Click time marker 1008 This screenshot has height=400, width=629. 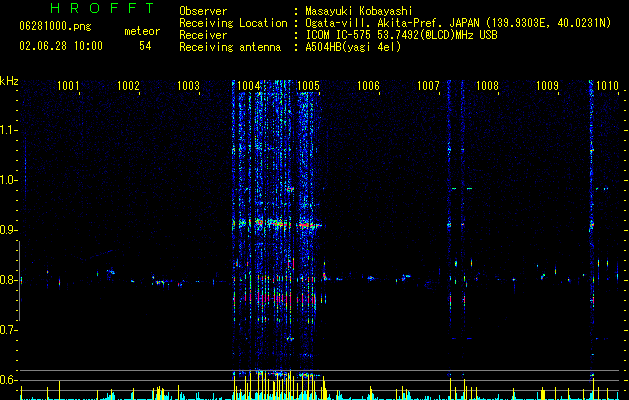(487, 85)
